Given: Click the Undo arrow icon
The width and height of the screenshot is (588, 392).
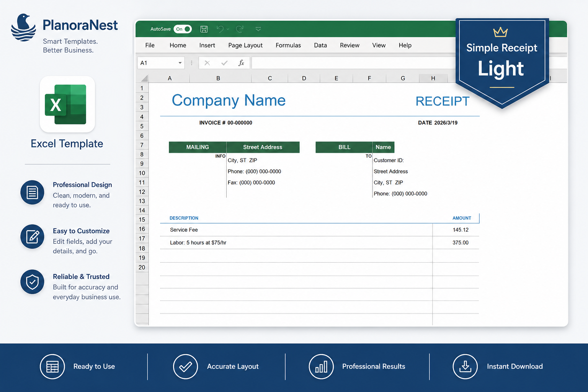Looking at the screenshot, I should [x=220, y=29].
